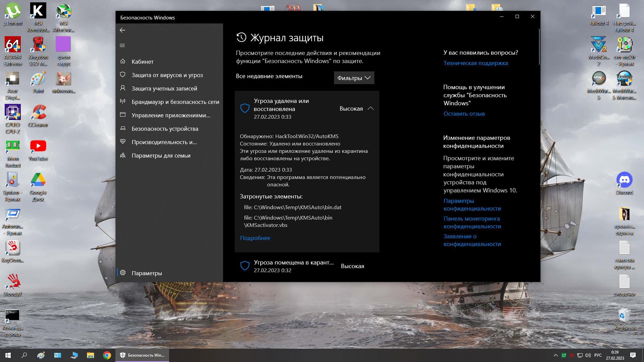Click the family options icon
Viewport: 644px width, 362px height.
pyautogui.click(x=123, y=155)
